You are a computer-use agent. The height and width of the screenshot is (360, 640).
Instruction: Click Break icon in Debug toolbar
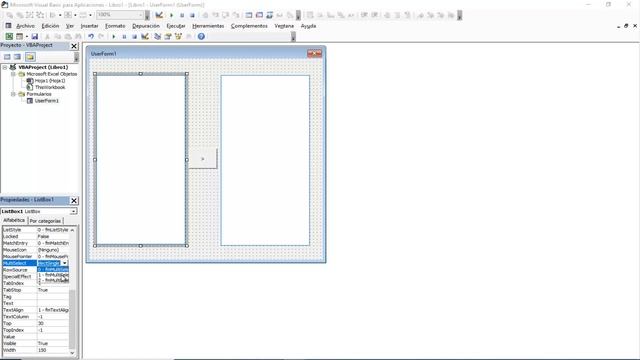(x=182, y=15)
